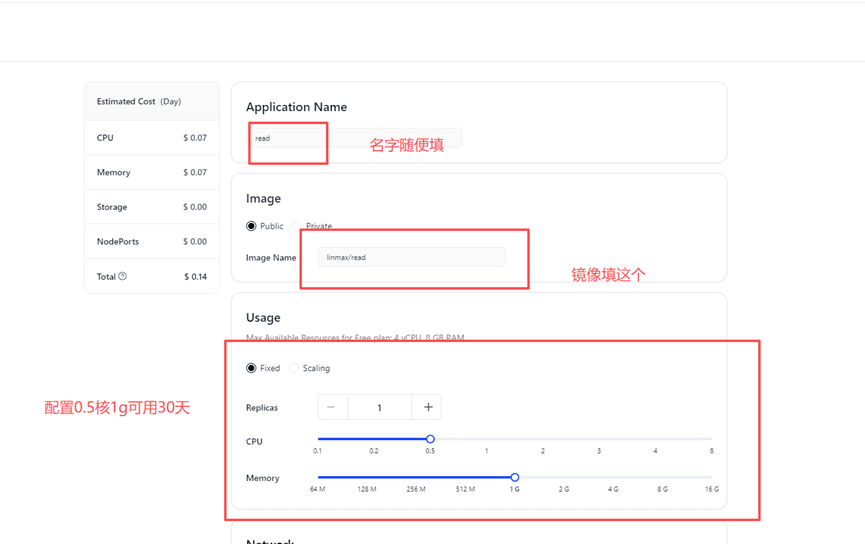Image resolution: width=865 pixels, height=544 pixels.
Task: Set Memory slider to 16 G
Action: [711, 477]
